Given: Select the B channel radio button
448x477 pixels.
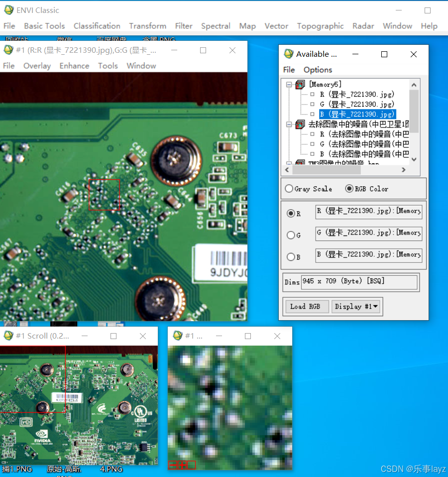Looking at the screenshot, I should [291, 257].
